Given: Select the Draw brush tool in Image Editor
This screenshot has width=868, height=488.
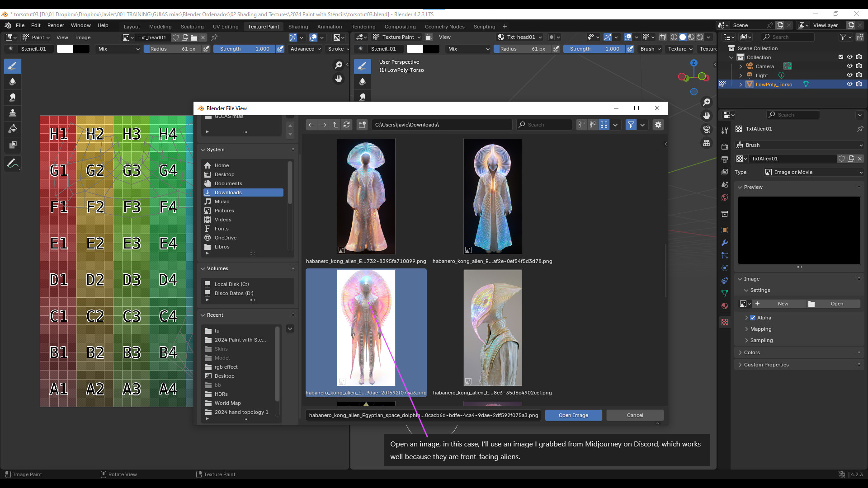Looking at the screenshot, I should pos(13,66).
